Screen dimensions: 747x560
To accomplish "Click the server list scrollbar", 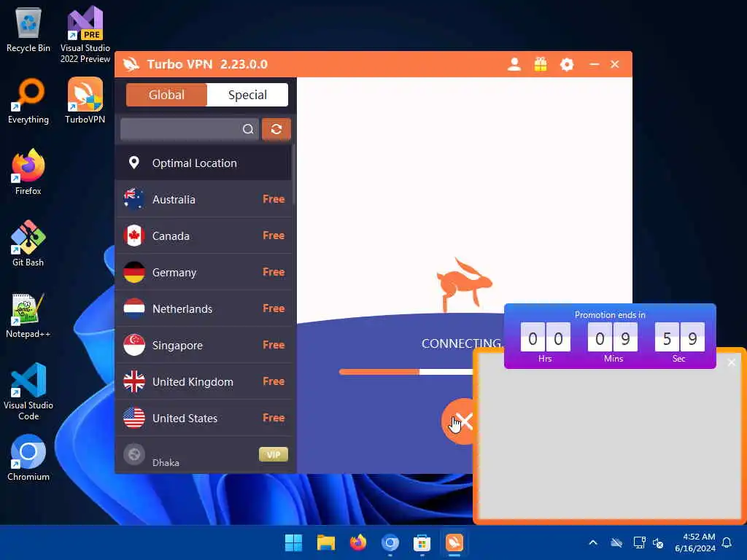I will 294,174.
